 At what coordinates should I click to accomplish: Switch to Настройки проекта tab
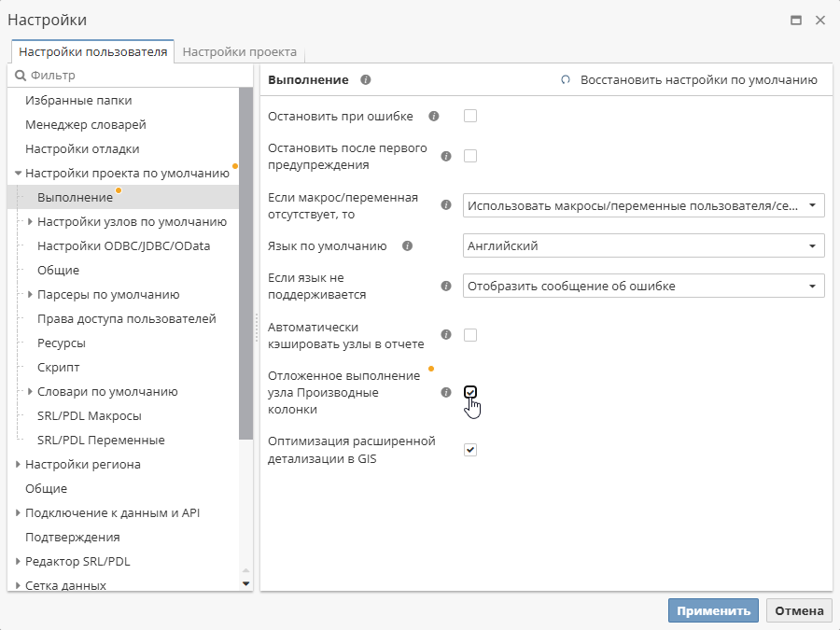(240, 52)
